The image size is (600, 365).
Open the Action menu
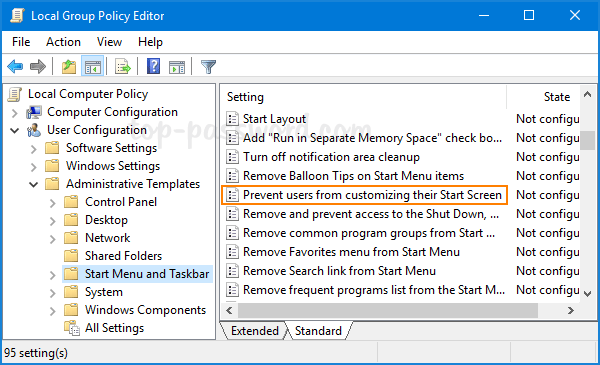click(x=63, y=42)
